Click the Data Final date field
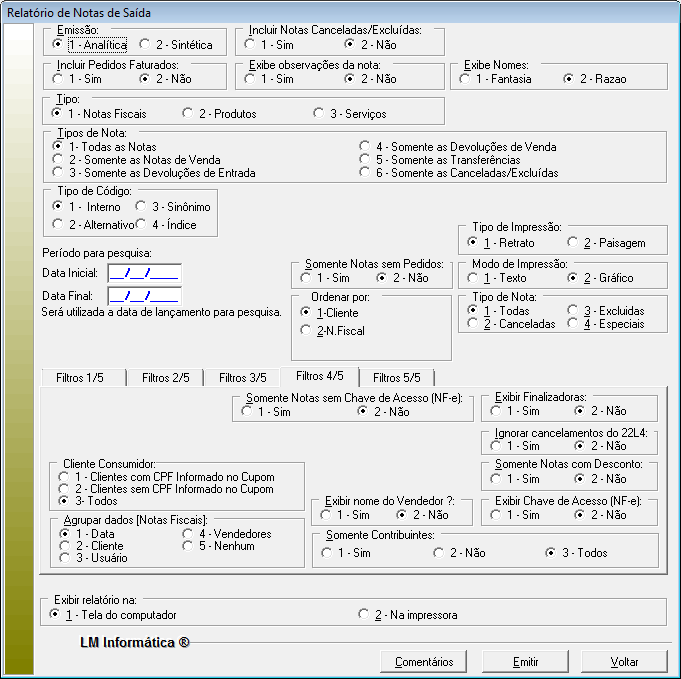Viewport: 681px width, 679px height. [144, 296]
